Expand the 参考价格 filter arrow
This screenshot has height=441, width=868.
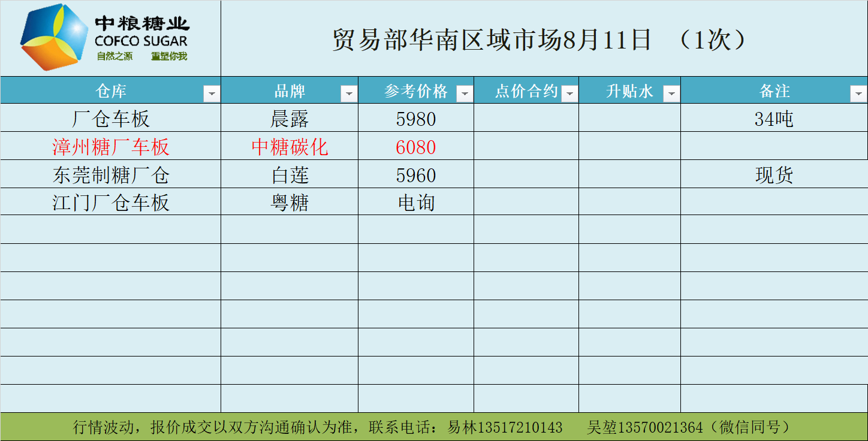pos(465,93)
